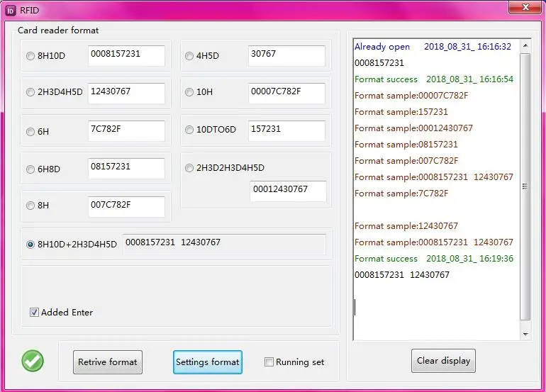Focus the 2H3D4H5D field with 12430767
Image resolution: width=546 pixels, height=392 pixels.
coord(126,94)
